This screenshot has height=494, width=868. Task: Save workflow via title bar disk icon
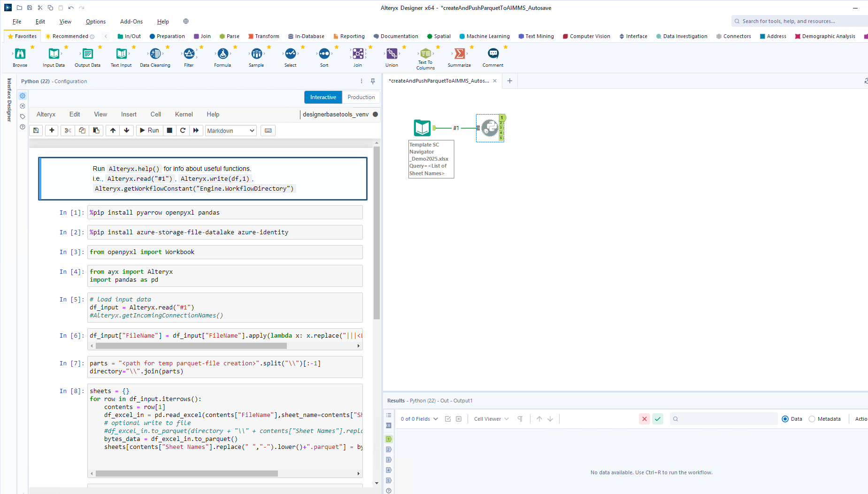point(30,8)
